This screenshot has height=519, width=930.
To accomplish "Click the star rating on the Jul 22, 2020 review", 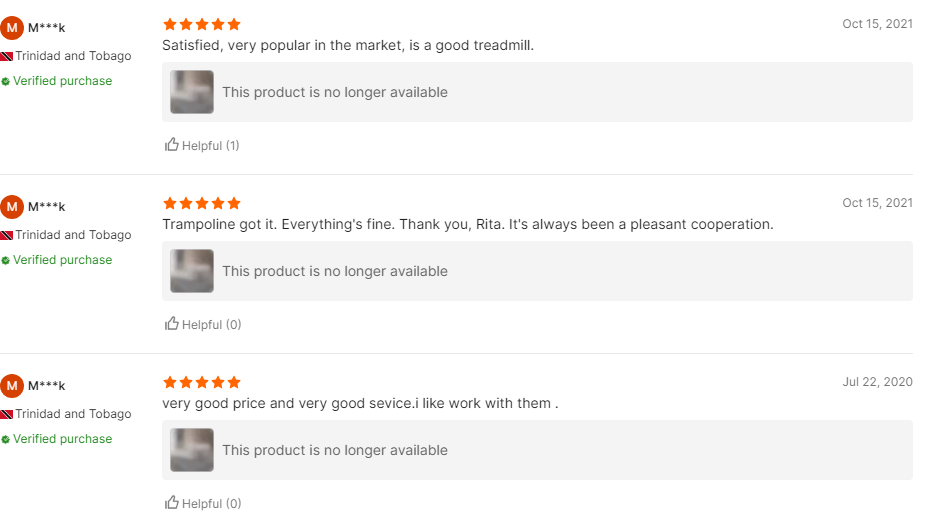I will pyautogui.click(x=201, y=382).
